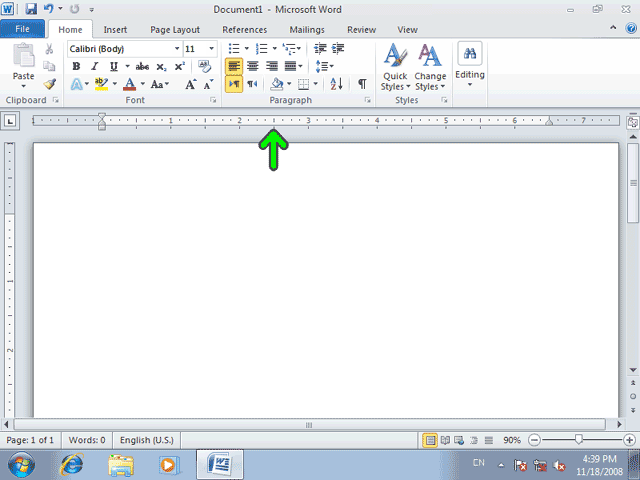Toggle Bold formatting
640x480 pixels.
[76, 66]
